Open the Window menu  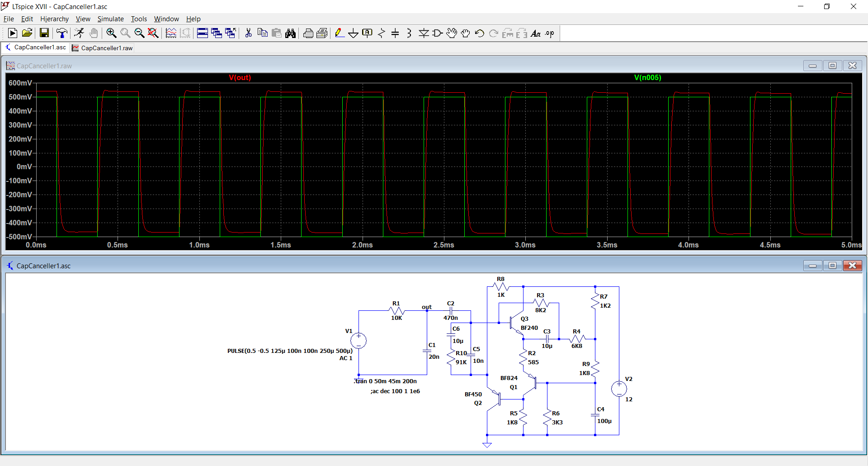tap(166, 19)
